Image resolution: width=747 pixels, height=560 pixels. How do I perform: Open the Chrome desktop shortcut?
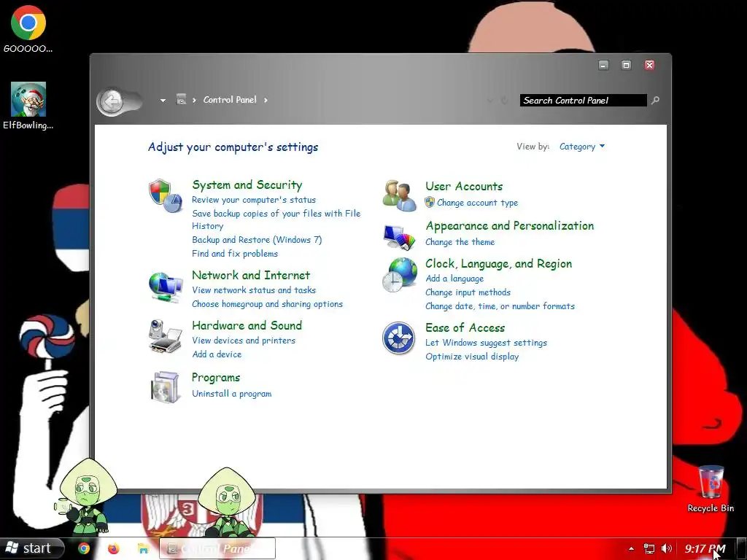[x=28, y=28]
